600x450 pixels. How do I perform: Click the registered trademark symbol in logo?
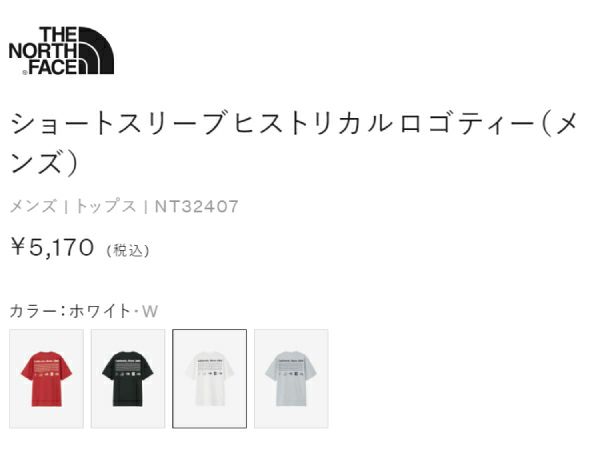[x=25, y=72]
